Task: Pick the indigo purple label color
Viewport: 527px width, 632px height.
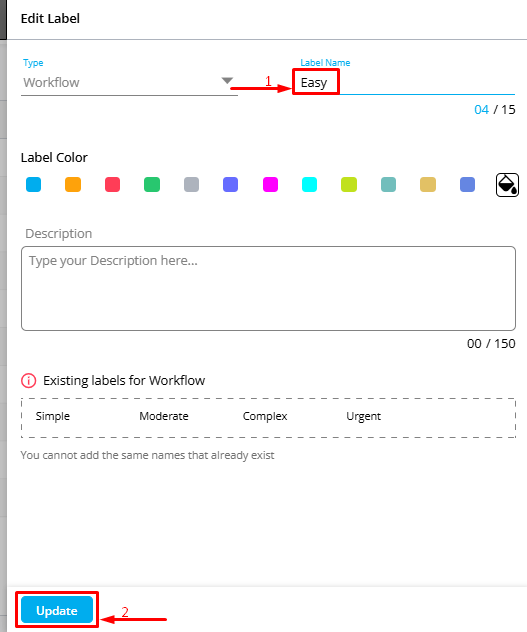Action: [x=231, y=185]
